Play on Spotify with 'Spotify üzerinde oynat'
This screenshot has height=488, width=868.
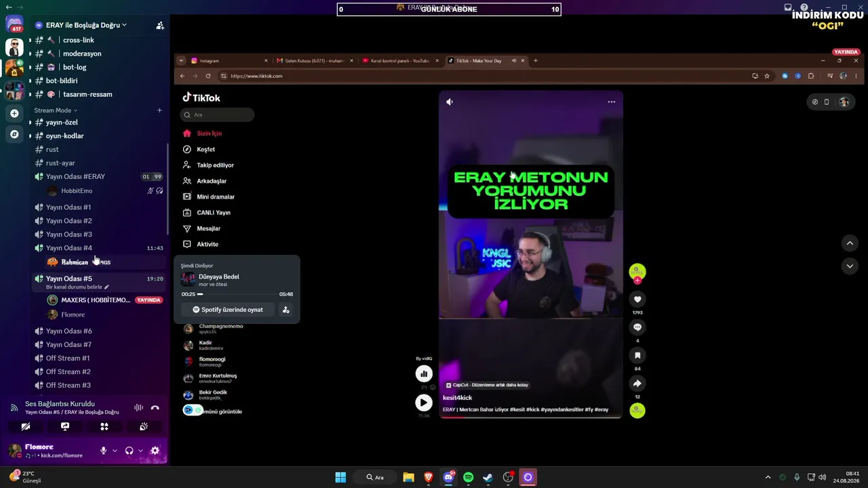point(228,310)
